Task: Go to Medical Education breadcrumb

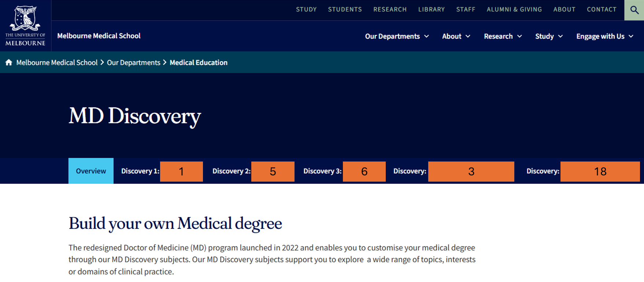Action: (199, 63)
